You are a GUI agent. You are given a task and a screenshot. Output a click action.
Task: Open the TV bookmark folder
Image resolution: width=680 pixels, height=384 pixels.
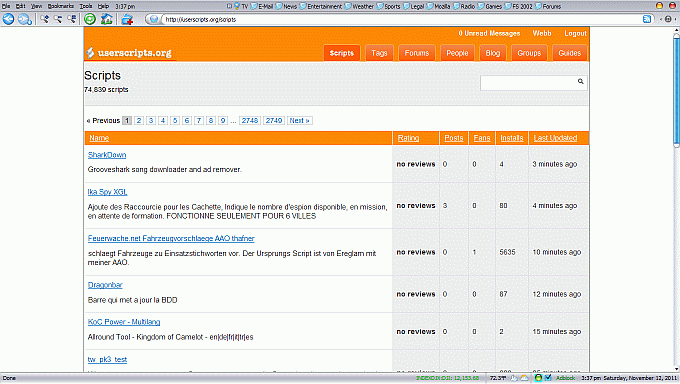pyautogui.click(x=242, y=6)
